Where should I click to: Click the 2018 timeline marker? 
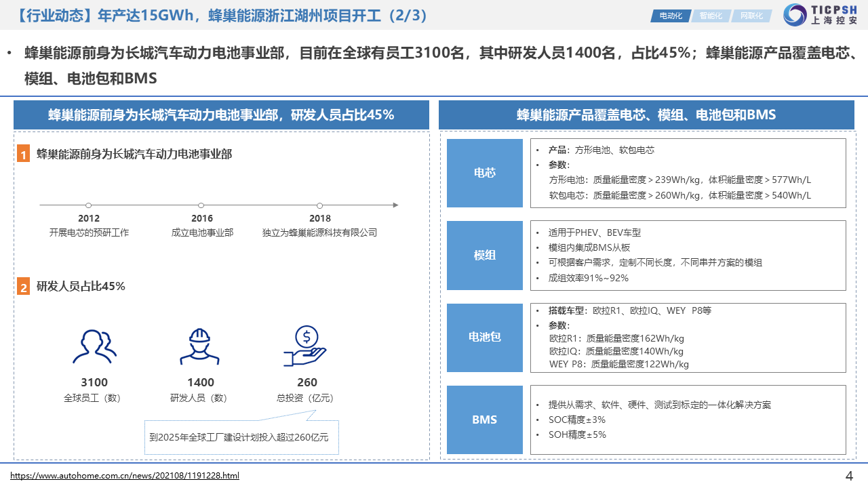(320, 205)
